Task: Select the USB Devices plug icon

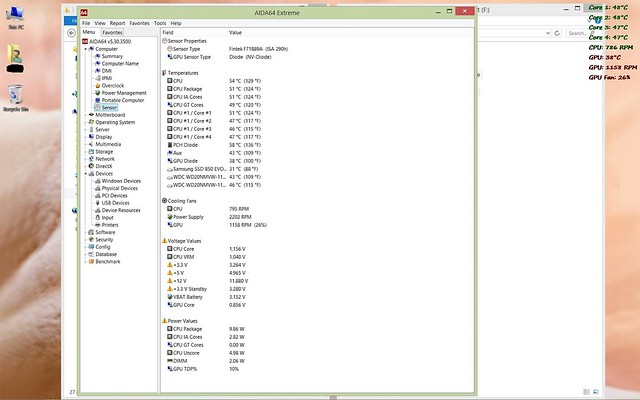Action: 98,203
